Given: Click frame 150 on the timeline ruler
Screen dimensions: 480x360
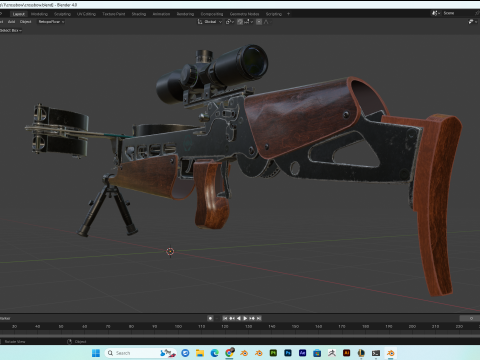Looking at the screenshot, I should (295, 326).
